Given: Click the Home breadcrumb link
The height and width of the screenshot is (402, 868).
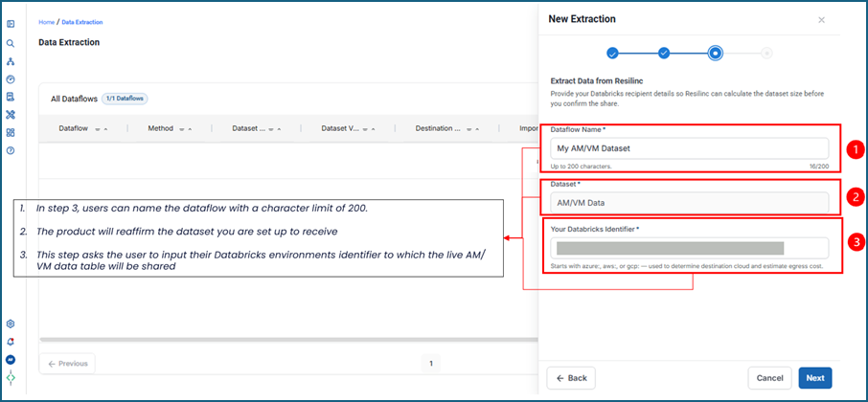Looking at the screenshot, I should tap(47, 22).
